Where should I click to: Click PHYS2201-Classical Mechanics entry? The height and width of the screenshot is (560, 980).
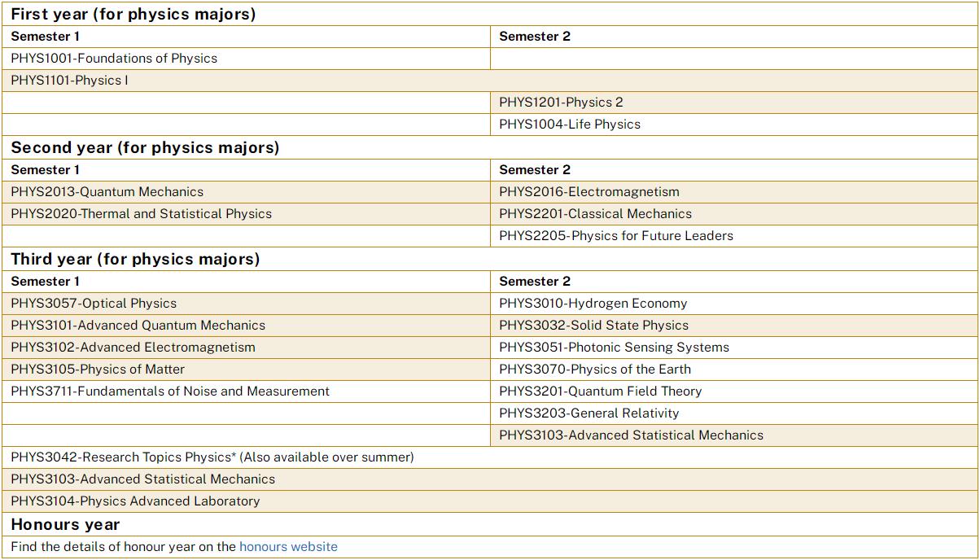click(x=595, y=214)
